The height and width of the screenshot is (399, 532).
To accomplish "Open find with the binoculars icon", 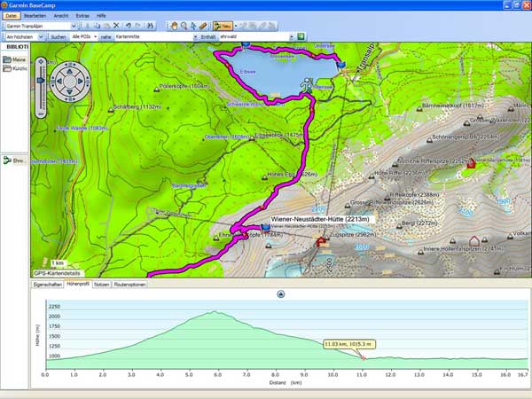I will point(150,26).
